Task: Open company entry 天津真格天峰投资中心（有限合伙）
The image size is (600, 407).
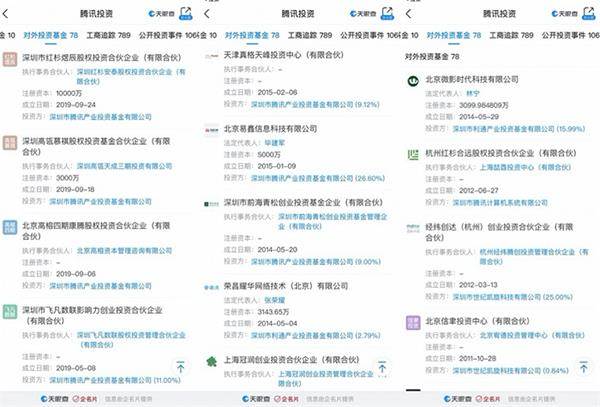Action: [x=284, y=55]
